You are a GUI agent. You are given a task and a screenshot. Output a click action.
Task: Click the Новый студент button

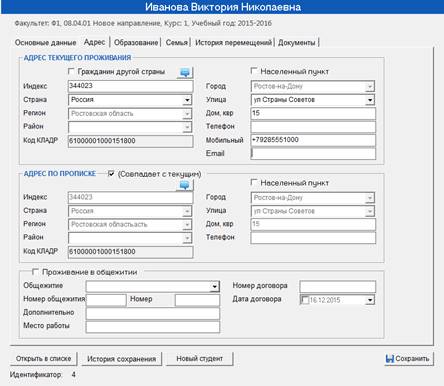(200, 359)
